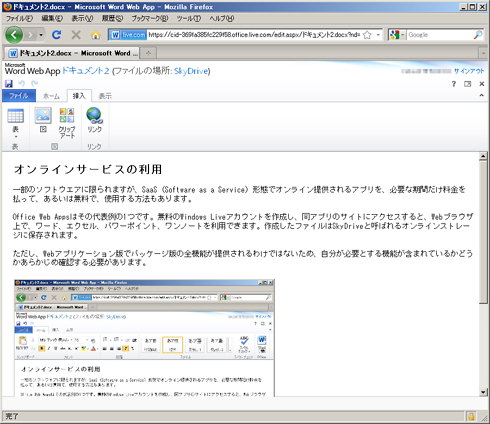
Task: Click the live.com site identity badge
Action: click(x=128, y=35)
